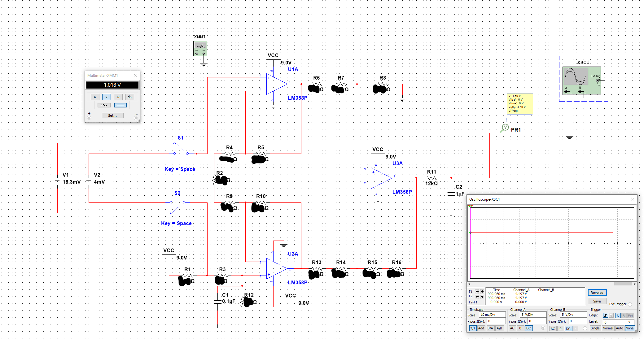Click the PR1 voltage probe marker
This screenshot has width=644, height=339.
point(505,127)
